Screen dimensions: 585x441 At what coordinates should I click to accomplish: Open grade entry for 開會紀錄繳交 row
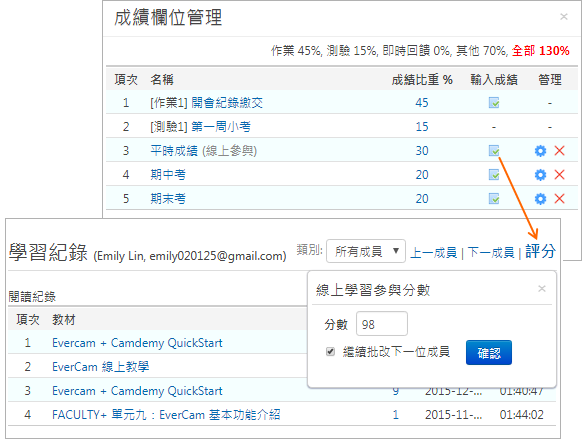click(x=494, y=103)
